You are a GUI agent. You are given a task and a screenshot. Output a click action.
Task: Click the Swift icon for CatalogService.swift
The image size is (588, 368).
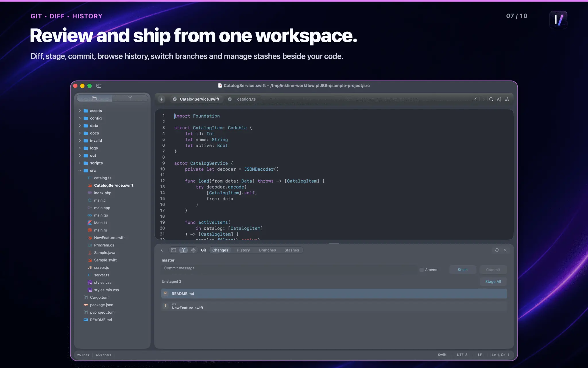pos(90,185)
